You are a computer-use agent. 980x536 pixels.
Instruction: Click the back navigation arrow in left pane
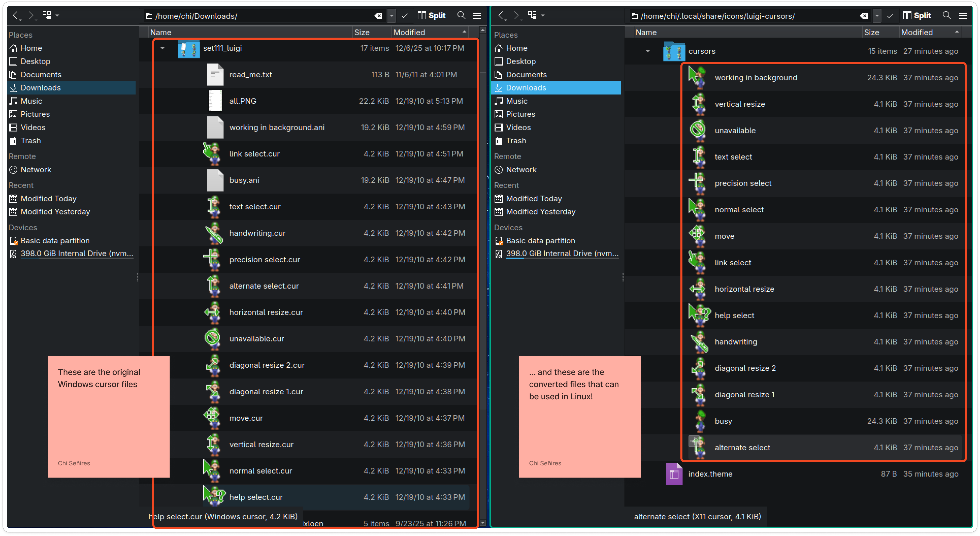[x=16, y=15]
